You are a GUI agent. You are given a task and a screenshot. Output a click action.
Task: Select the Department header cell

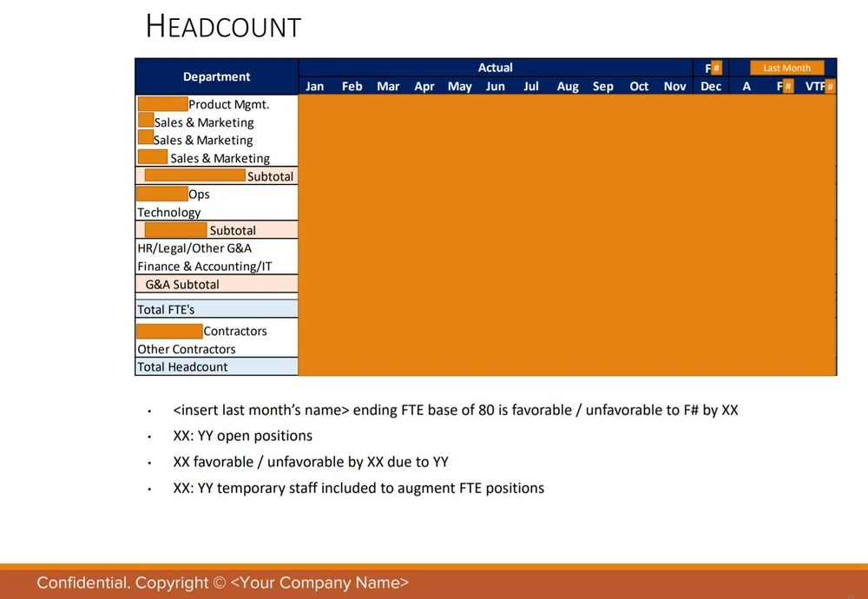[216, 76]
